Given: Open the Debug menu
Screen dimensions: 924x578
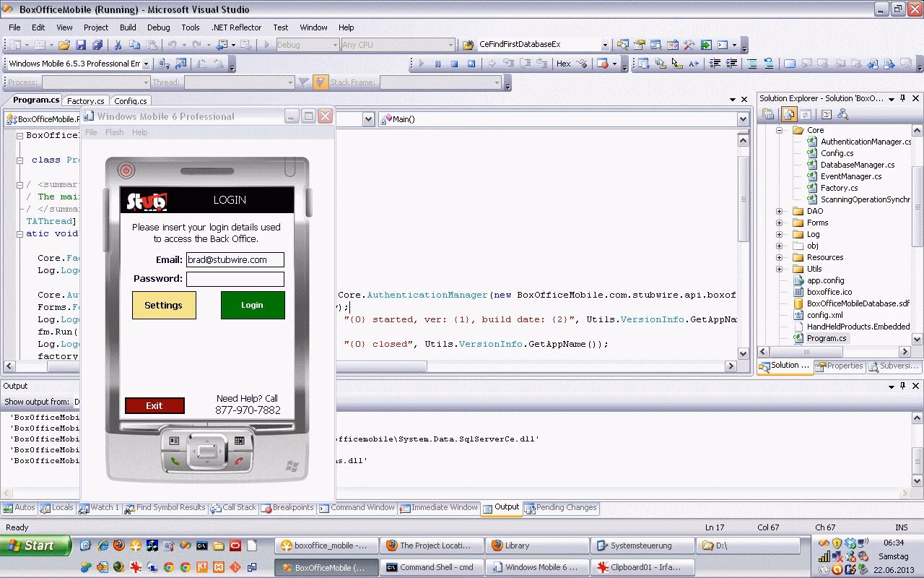Looking at the screenshot, I should point(158,27).
